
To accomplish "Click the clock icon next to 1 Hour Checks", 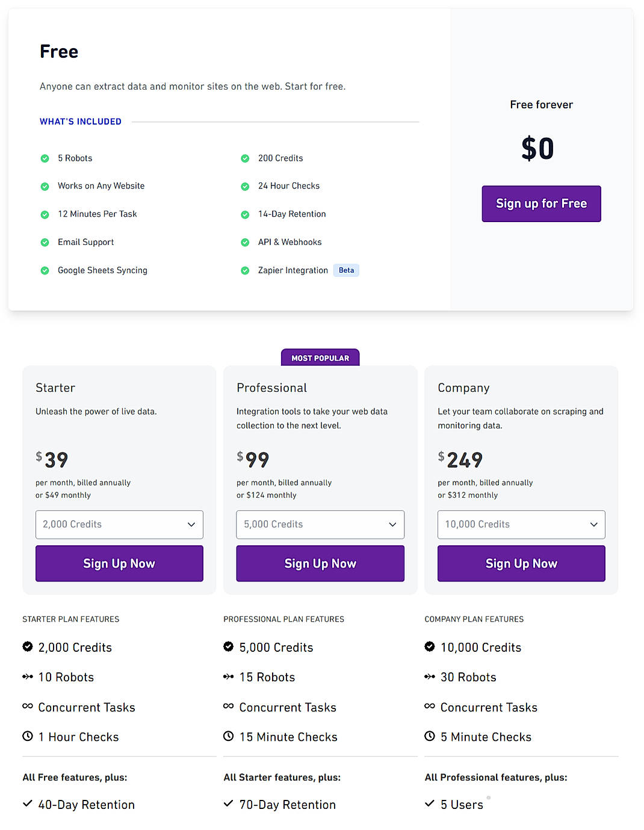I will pyautogui.click(x=27, y=736).
